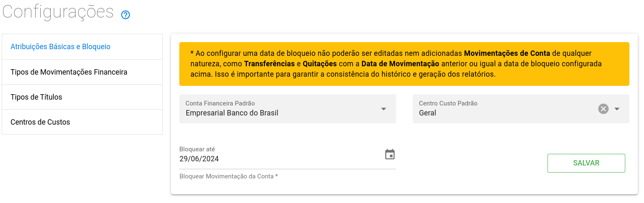Open the calendar date picker icon

[x=390, y=154]
